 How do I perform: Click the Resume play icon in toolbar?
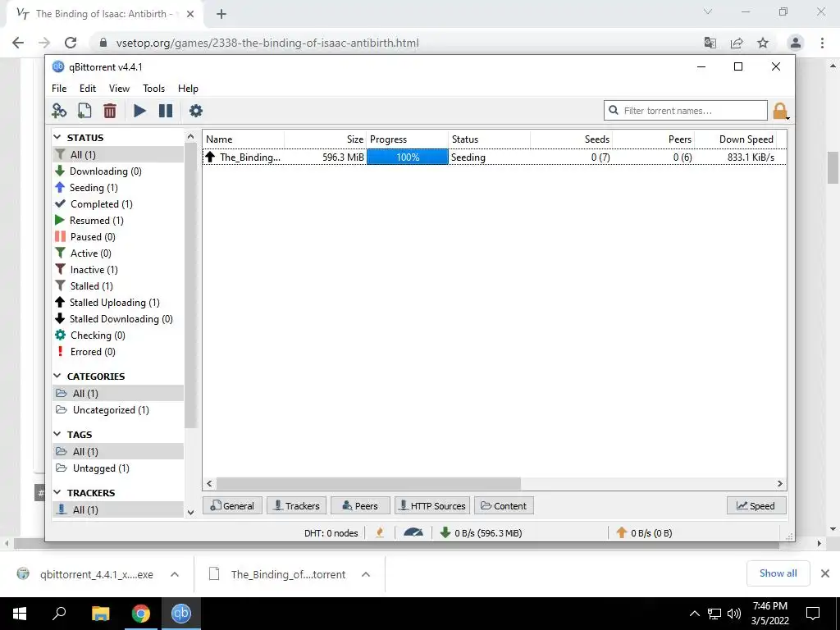pos(139,111)
